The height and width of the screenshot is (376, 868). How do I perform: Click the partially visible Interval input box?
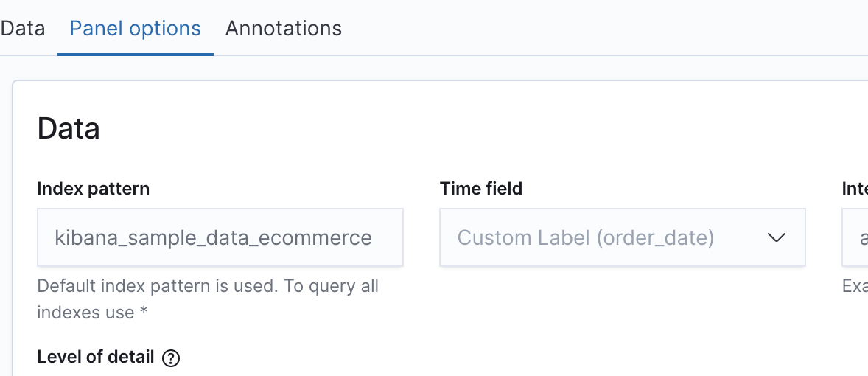pos(856,238)
